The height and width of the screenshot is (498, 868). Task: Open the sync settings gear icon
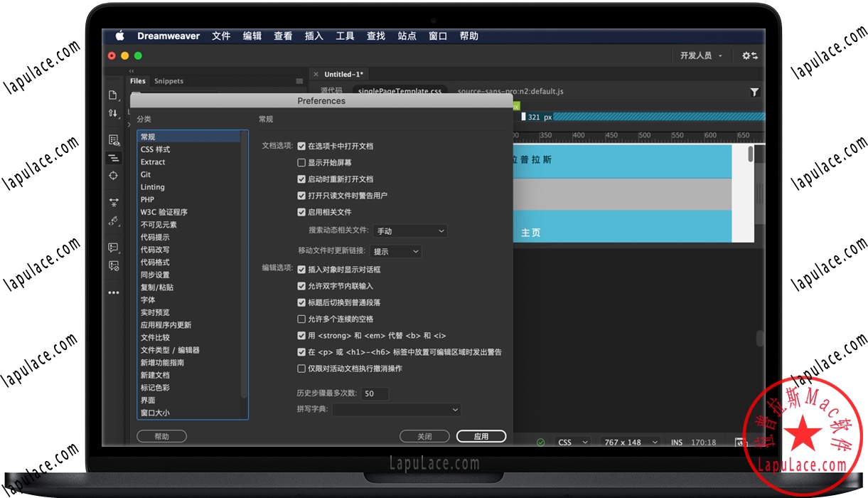tap(749, 55)
